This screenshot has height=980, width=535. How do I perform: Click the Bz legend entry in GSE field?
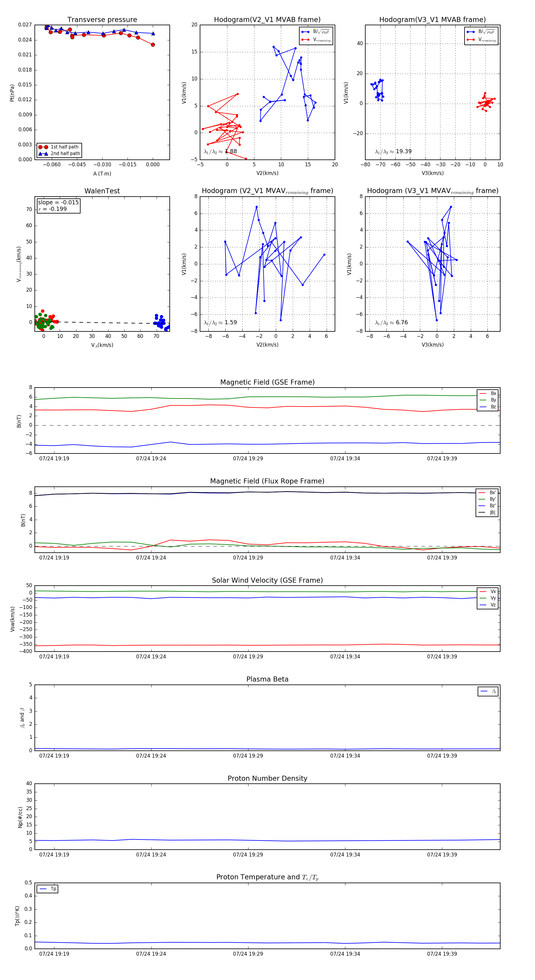tap(488, 407)
